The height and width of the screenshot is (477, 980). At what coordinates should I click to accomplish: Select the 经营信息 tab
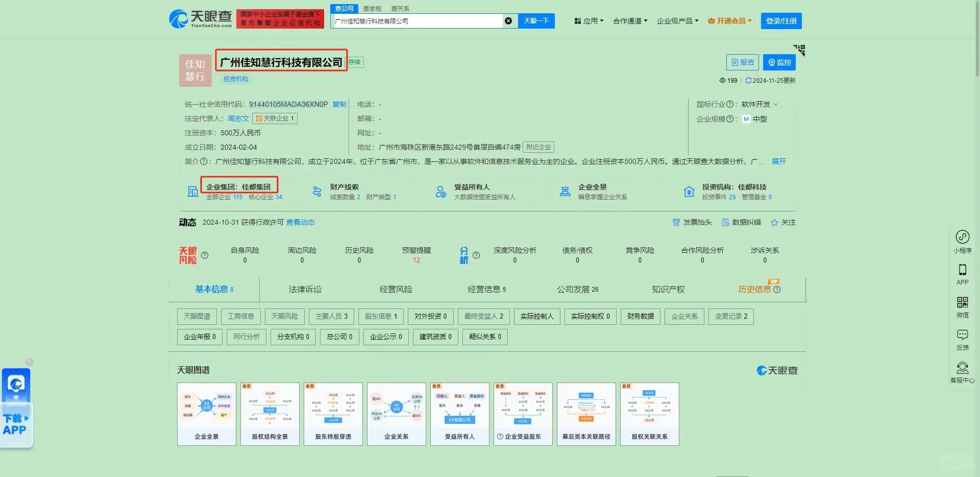pyautogui.click(x=487, y=290)
